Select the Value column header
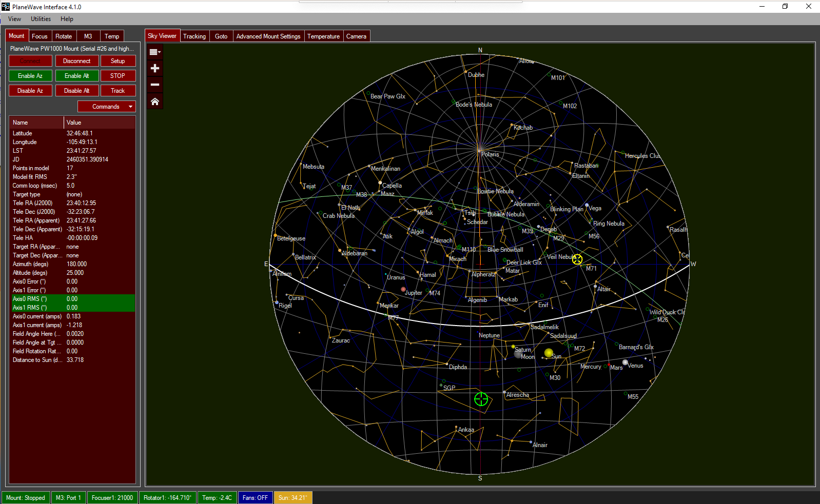This screenshot has height=504, width=820. tap(100, 123)
